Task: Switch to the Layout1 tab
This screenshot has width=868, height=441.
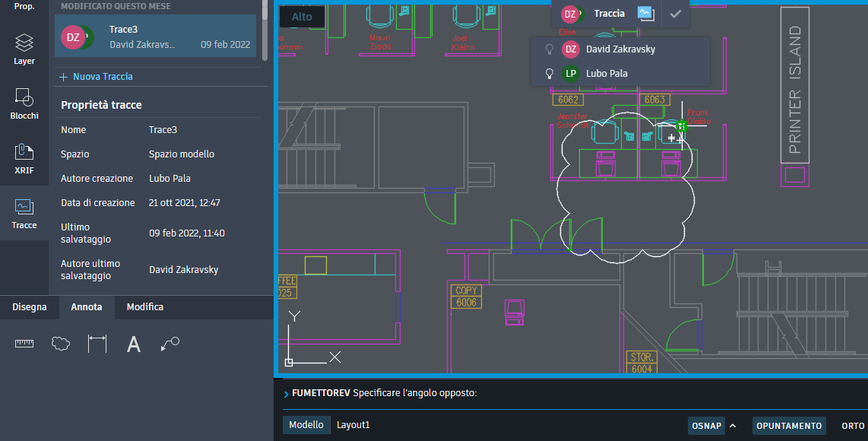Action: [353, 425]
